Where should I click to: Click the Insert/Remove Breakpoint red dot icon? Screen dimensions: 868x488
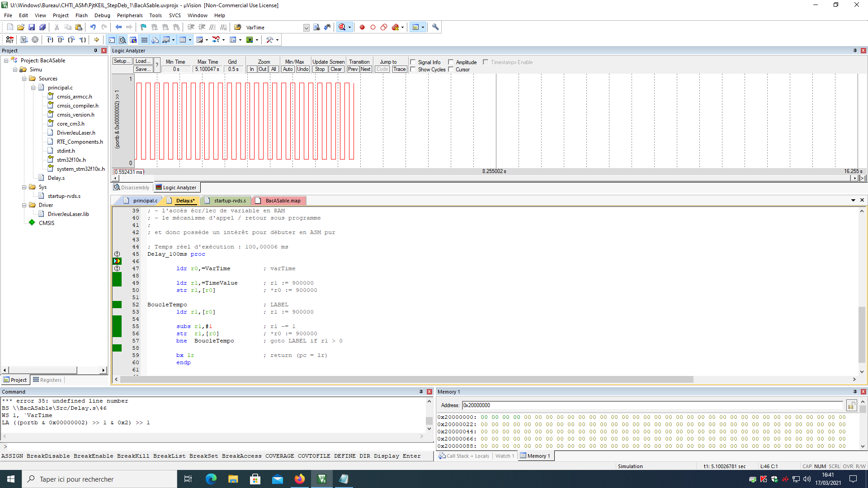coord(362,28)
